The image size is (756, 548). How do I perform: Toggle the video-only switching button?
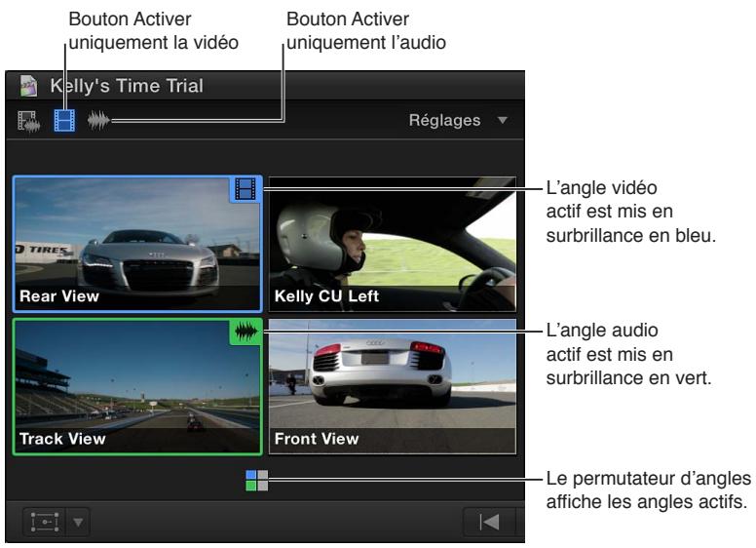coord(64,120)
